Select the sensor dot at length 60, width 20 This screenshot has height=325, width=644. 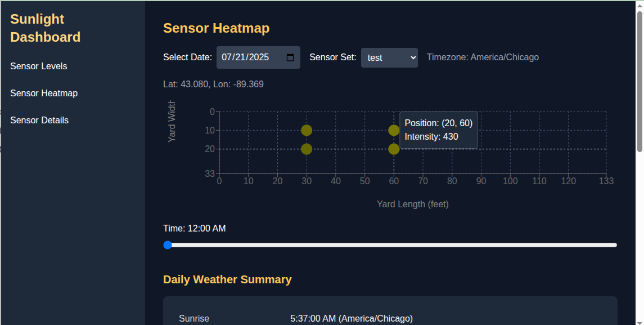tap(394, 149)
